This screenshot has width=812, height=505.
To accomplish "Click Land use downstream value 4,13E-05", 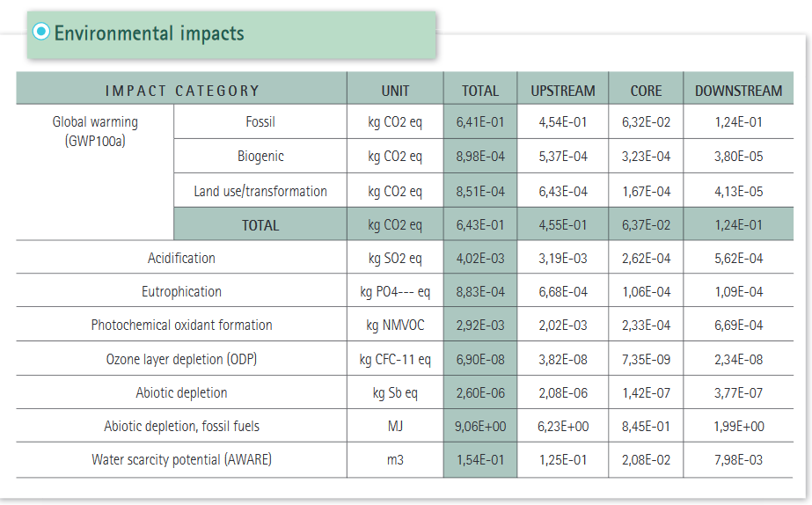I will pos(738,191).
